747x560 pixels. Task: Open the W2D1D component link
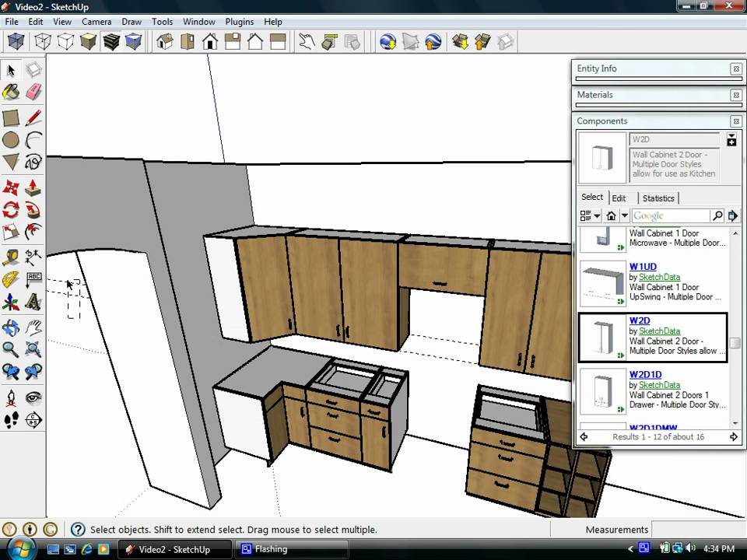pyautogui.click(x=645, y=374)
